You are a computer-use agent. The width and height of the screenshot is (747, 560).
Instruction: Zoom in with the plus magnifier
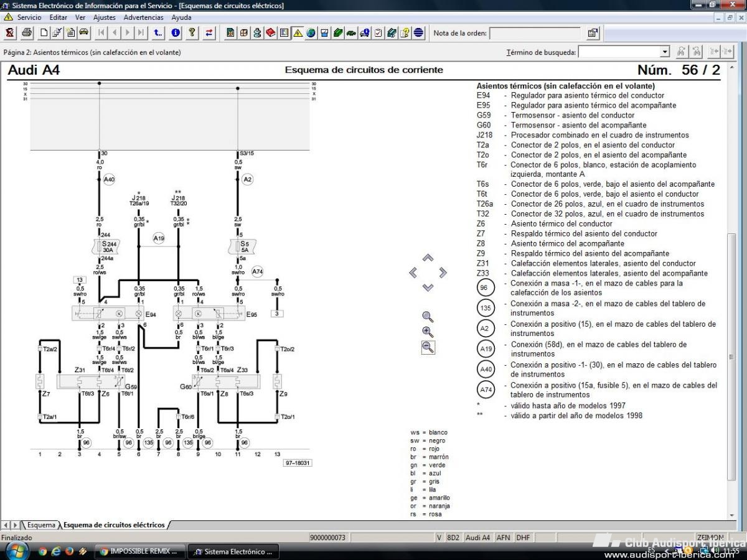click(x=428, y=332)
